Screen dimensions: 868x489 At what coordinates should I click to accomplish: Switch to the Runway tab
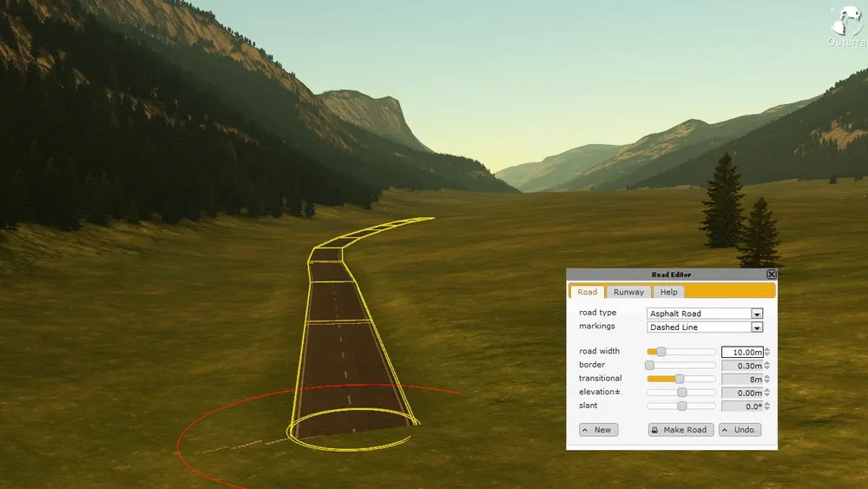[628, 292]
